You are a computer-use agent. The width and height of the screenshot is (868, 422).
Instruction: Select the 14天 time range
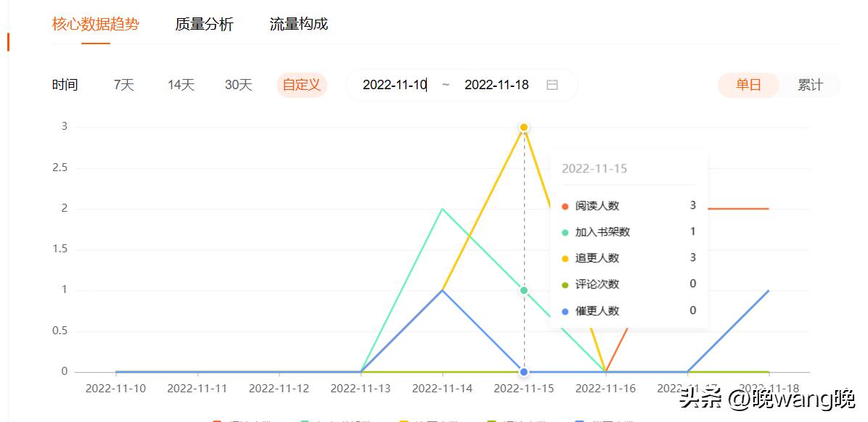(x=179, y=84)
